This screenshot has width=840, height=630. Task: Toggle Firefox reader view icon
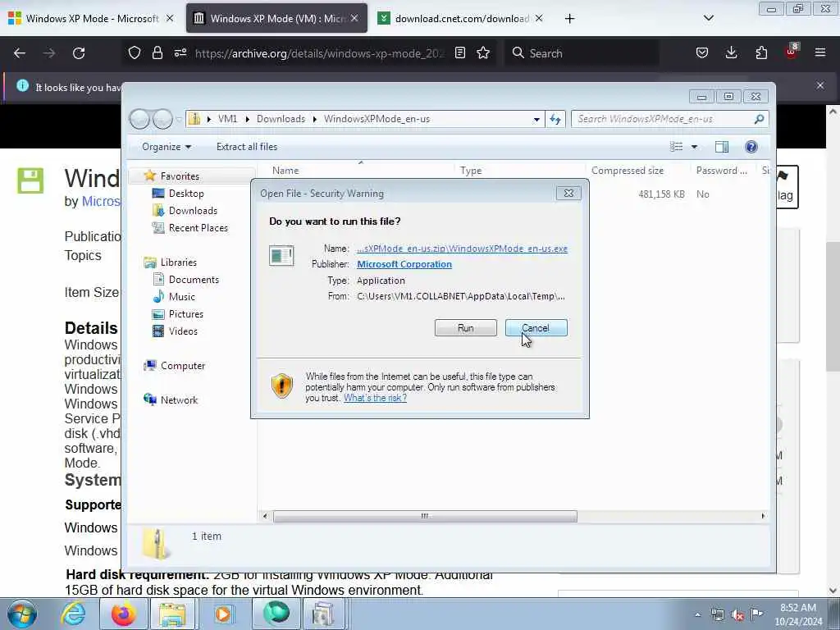[459, 53]
